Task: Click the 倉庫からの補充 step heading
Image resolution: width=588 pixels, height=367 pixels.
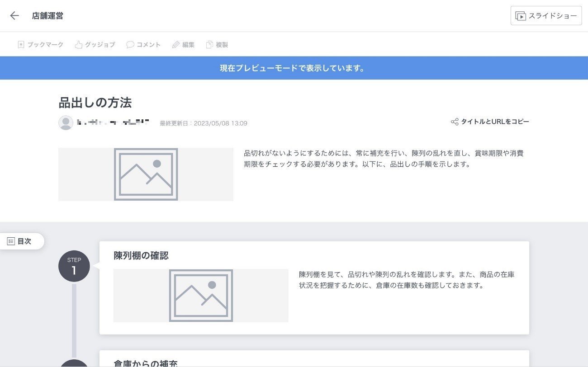Action: point(146,362)
